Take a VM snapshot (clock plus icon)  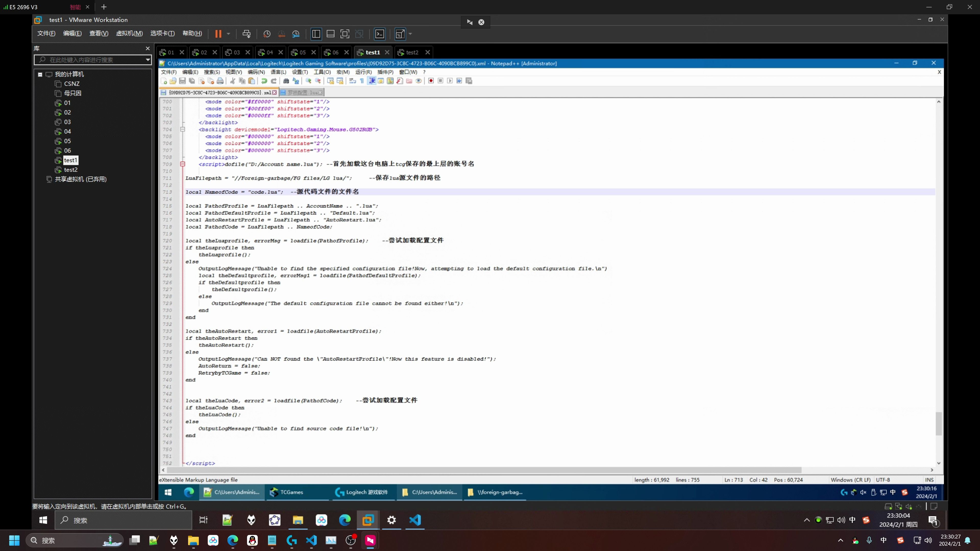[267, 34]
